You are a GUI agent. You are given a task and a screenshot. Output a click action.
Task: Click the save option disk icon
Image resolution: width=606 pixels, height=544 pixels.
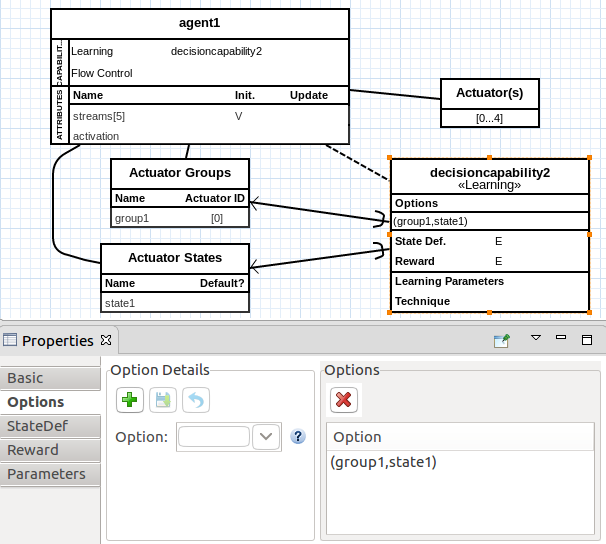coord(163,401)
